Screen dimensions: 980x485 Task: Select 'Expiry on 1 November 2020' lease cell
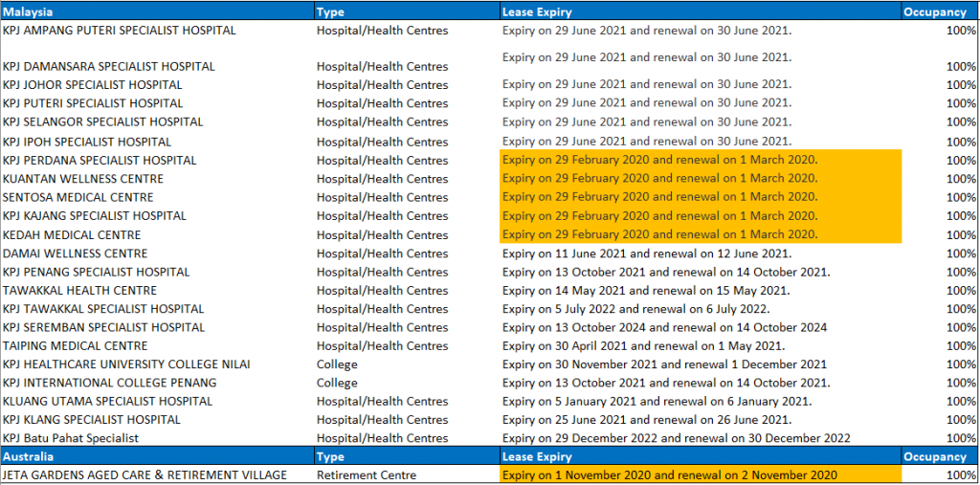tap(701, 475)
